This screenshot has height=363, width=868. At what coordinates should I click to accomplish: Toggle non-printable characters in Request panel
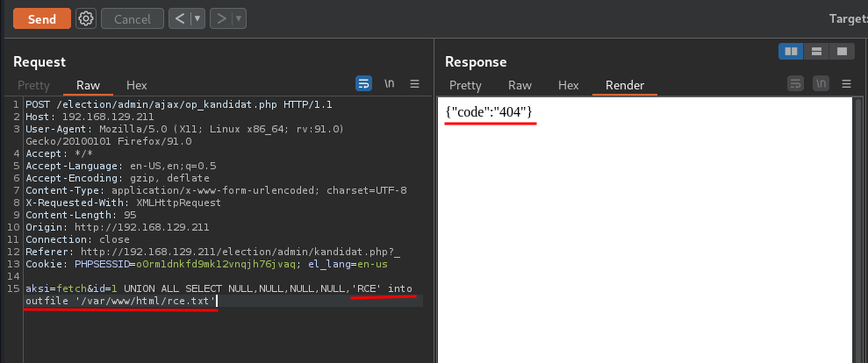pyautogui.click(x=390, y=84)
